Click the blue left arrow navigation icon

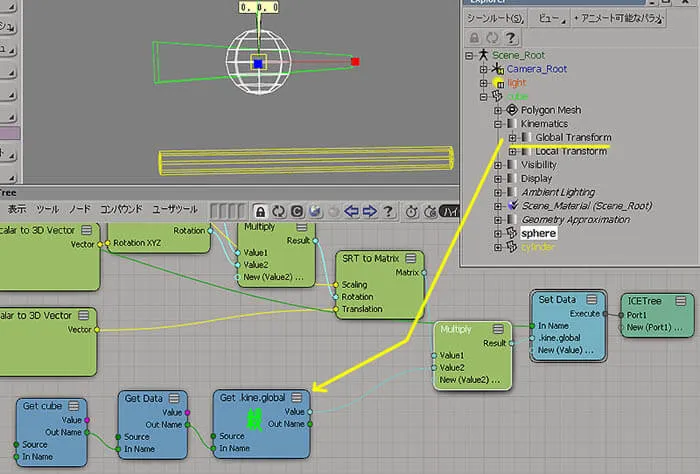click(x=351, y=211)
